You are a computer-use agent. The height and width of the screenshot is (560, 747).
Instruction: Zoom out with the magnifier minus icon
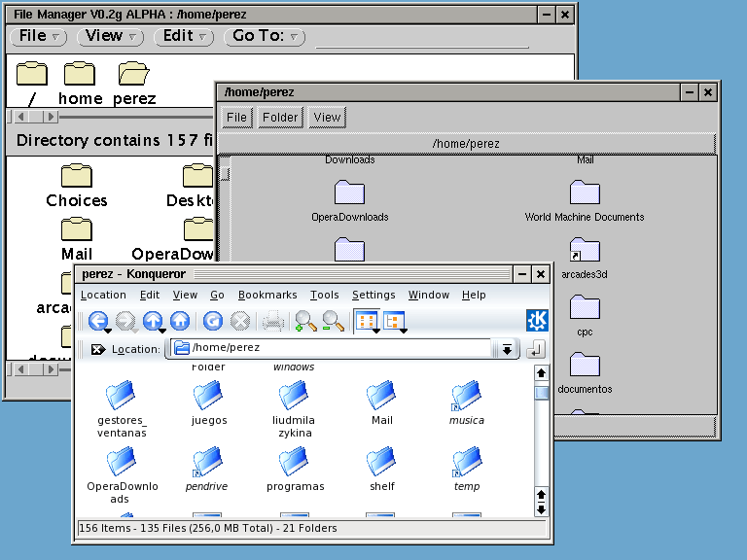[x=333, y=321]
